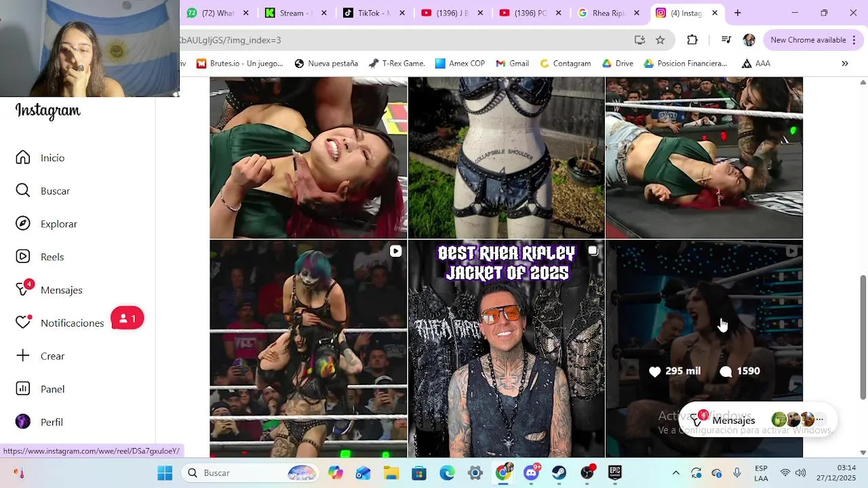
Task: Open Discord from the taskbar
Action: click(531, 472)
